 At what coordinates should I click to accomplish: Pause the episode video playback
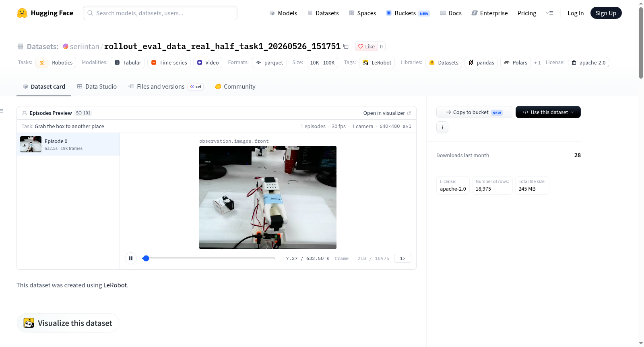pyautogui.click(x=131, y=258)
